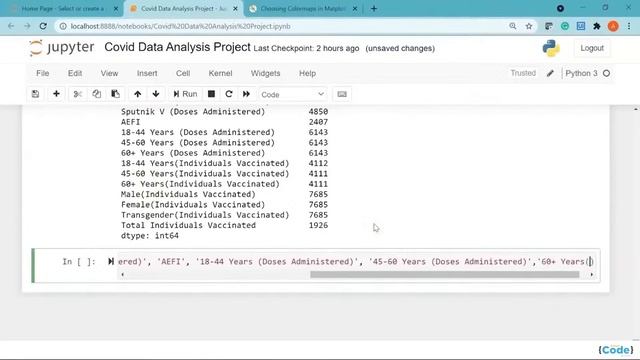The width and height of the screenshot is (640, 360).
Task: Open the command palette keyboard icon
Action: [x=342, y=94]
